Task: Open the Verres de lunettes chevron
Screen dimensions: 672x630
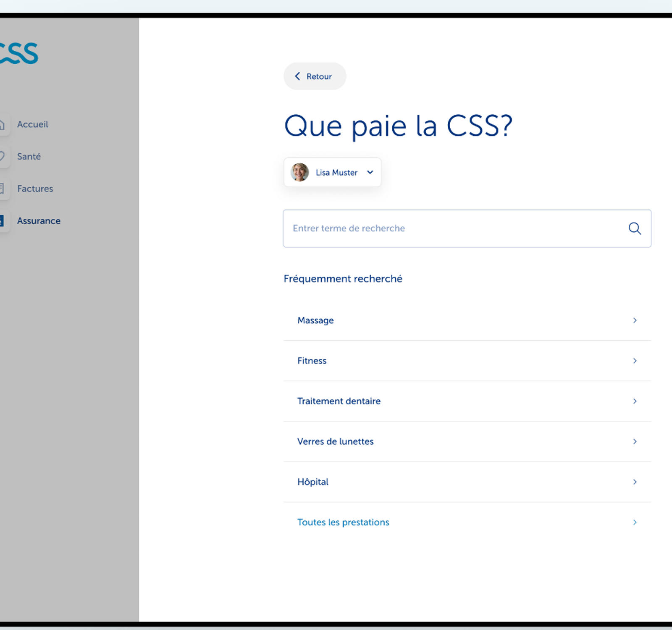Action: pos(635,441)
